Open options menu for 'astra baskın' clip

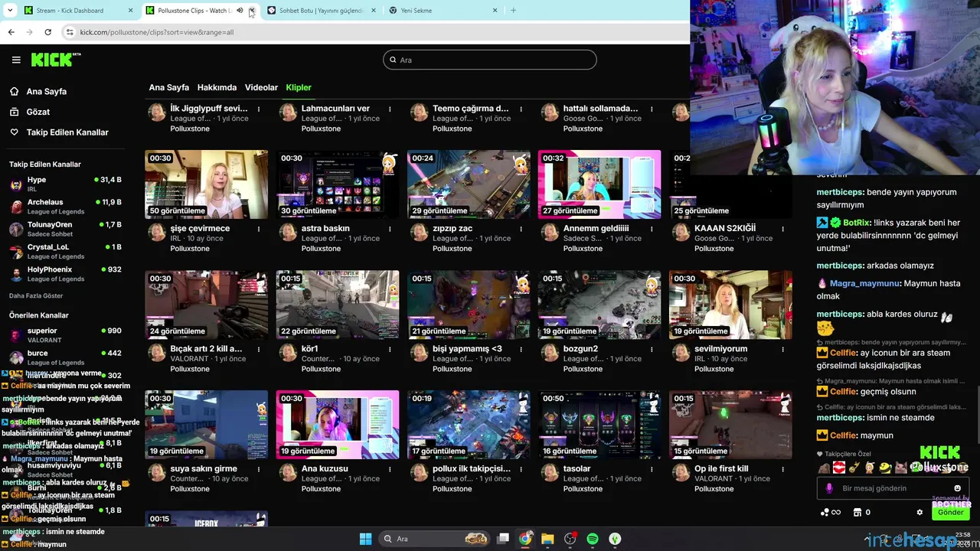click(x=390, y=229)
